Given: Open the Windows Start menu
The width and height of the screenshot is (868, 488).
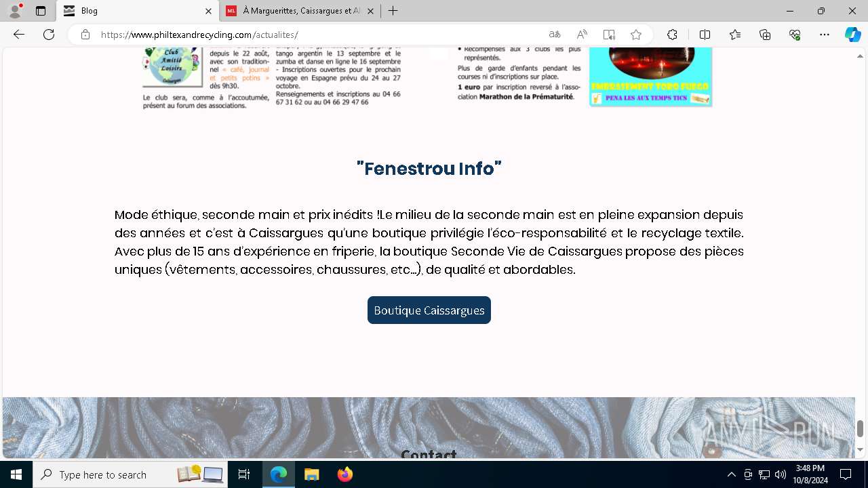Looking at the screenshot, I should [16, 474].
